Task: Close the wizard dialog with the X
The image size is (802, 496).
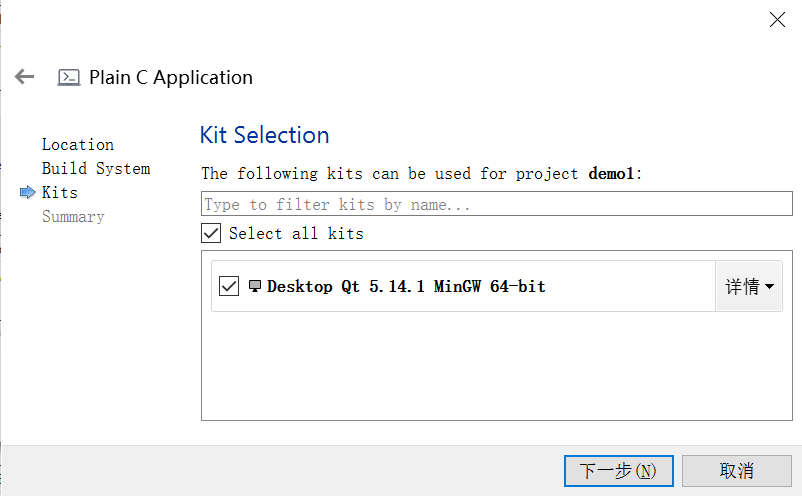Action: [x=777, y=20]
